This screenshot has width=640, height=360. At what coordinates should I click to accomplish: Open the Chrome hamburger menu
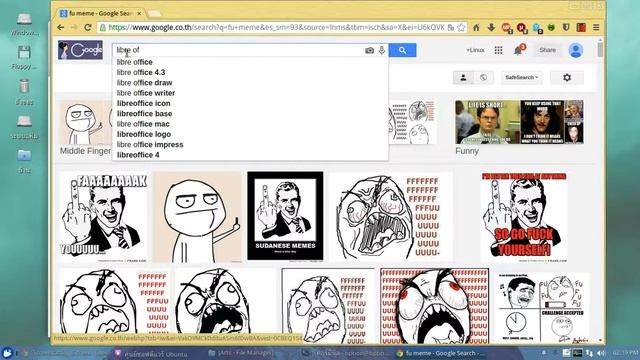596,27
